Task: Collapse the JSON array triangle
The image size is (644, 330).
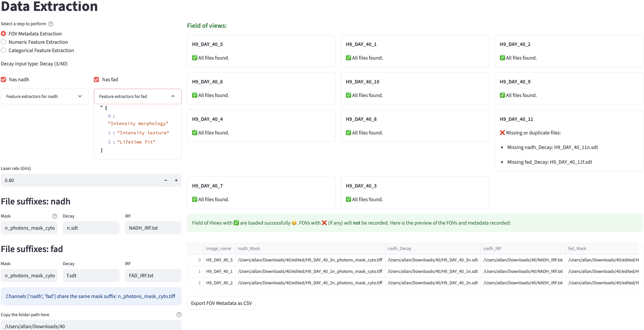Action: [101, 107]
